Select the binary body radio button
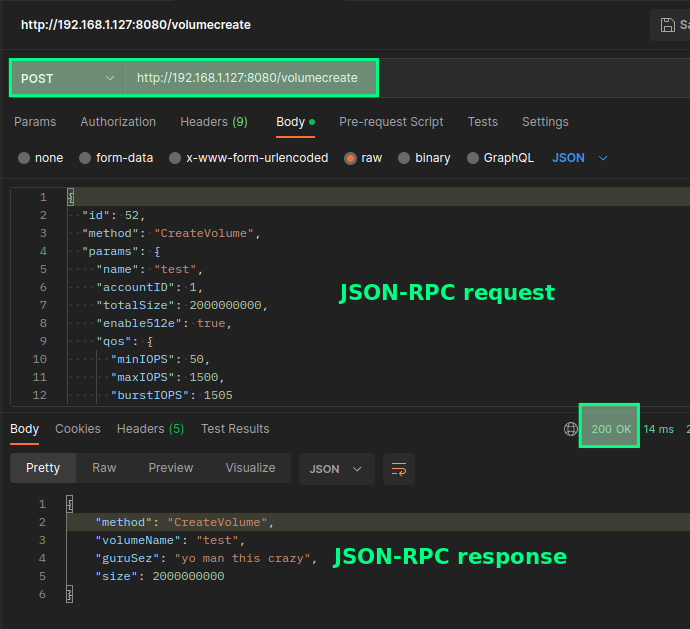The width and height of the screenshot is (690, 629). [404, 158]
